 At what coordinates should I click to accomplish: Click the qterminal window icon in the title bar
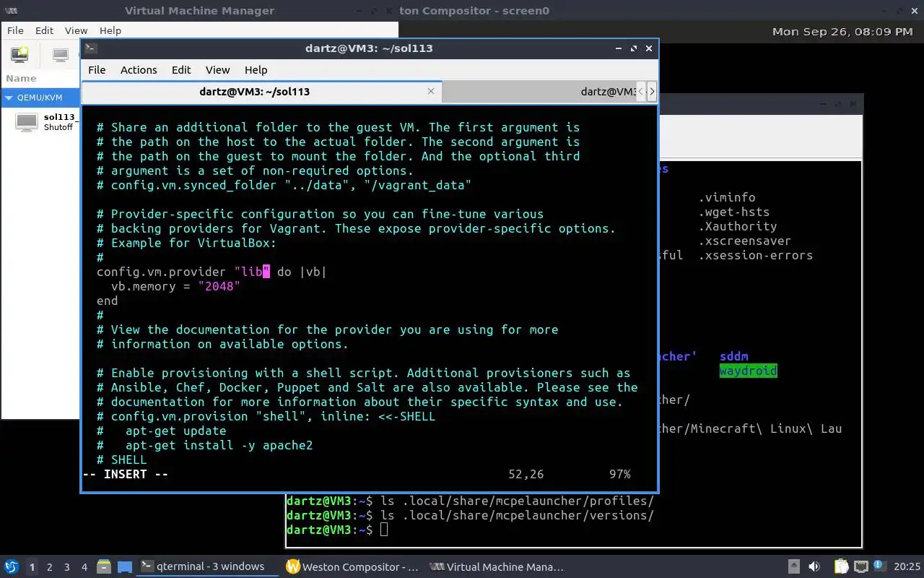click(x=91, y=48)
